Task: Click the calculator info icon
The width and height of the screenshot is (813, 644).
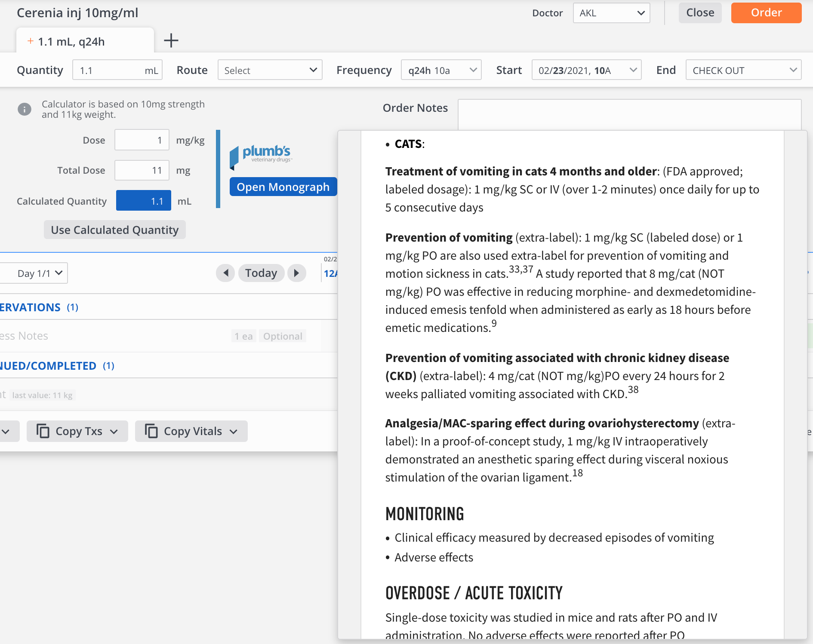Action: 25,109
